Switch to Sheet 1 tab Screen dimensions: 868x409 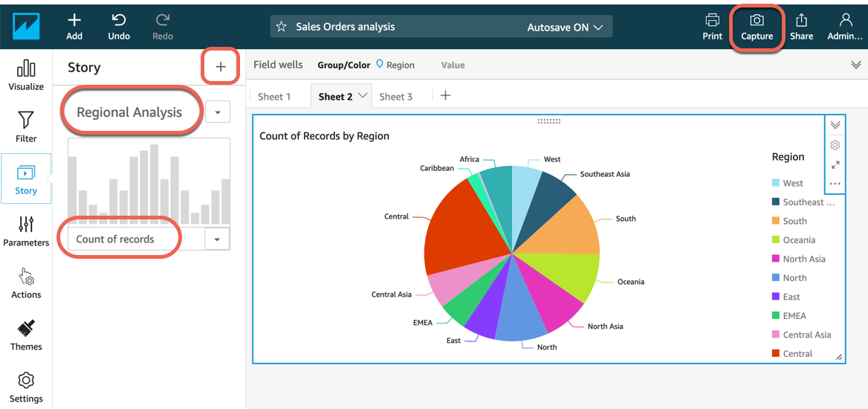point(274,97)
